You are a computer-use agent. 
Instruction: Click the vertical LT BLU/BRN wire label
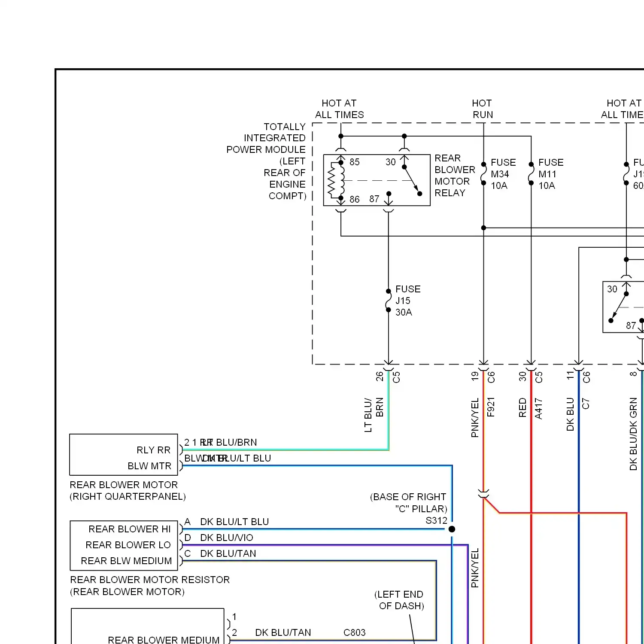[374, 415]
